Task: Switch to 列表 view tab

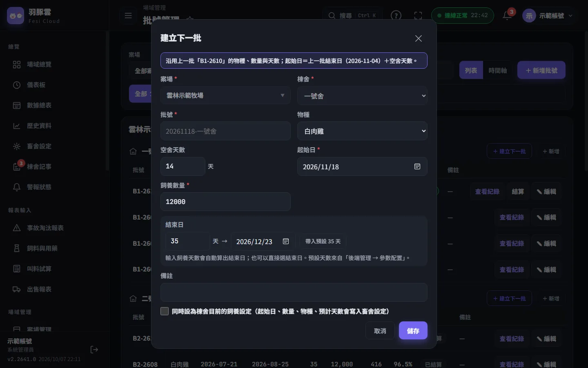Action: (471, 70)
